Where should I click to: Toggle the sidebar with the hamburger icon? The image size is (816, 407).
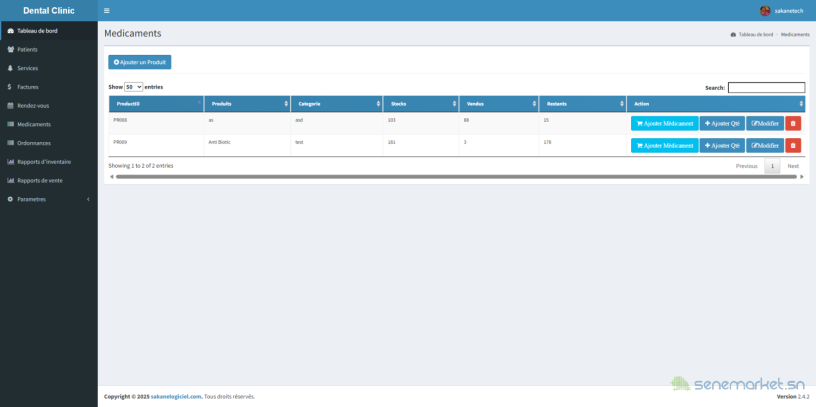[107, 10]
